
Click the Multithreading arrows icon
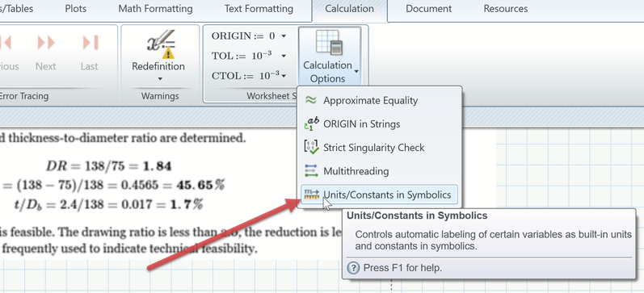click(x=311, y=170)
